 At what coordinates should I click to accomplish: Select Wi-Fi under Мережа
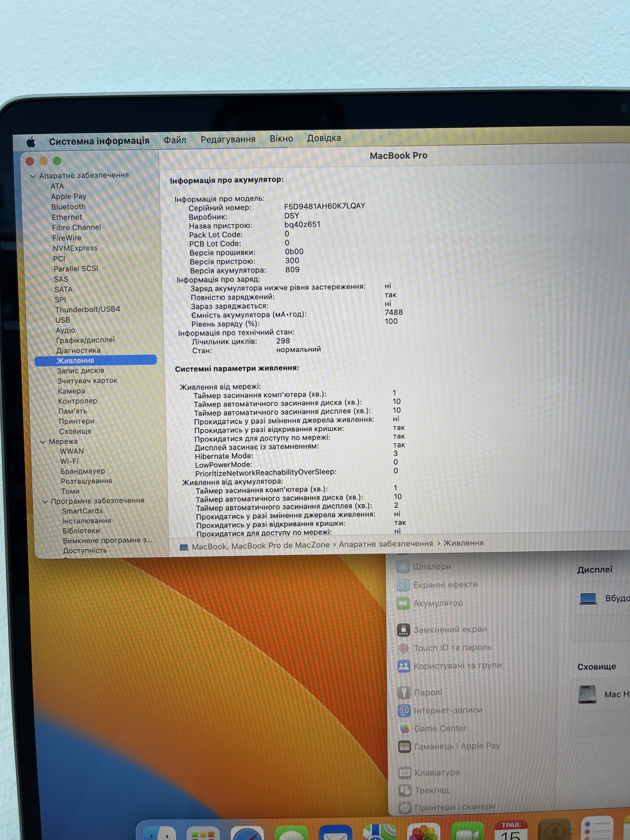point(70,461)
